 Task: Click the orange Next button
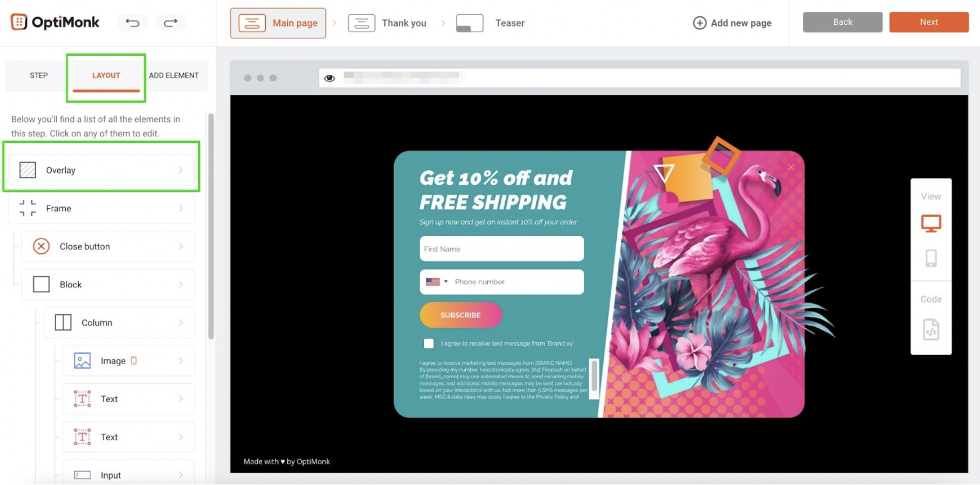(929, 22)
